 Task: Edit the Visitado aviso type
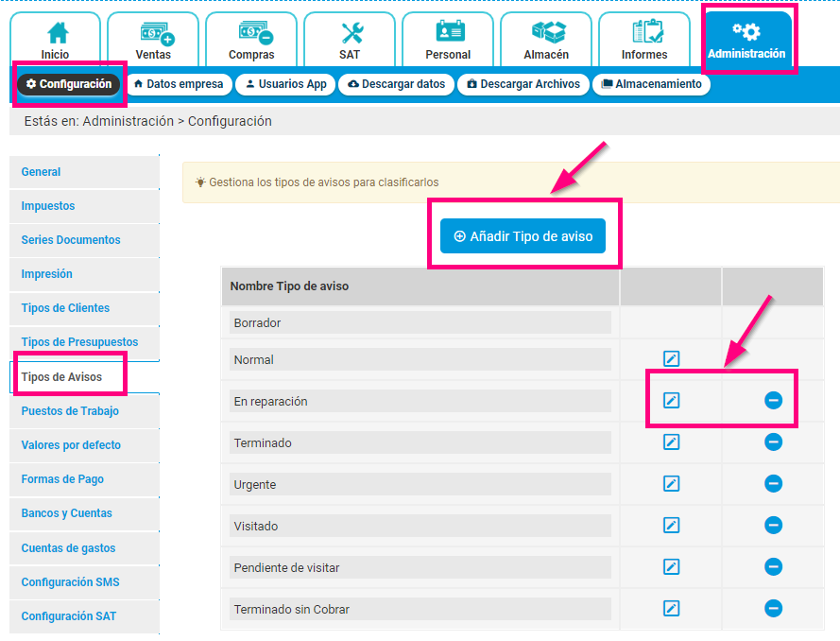[x=671, y=526]
